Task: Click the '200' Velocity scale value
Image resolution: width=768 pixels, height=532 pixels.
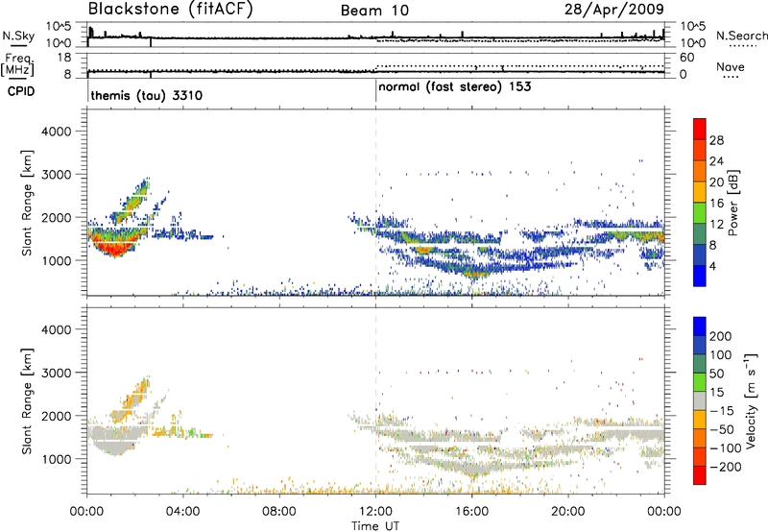Action: pyautogui.click(x=721, y=336)
